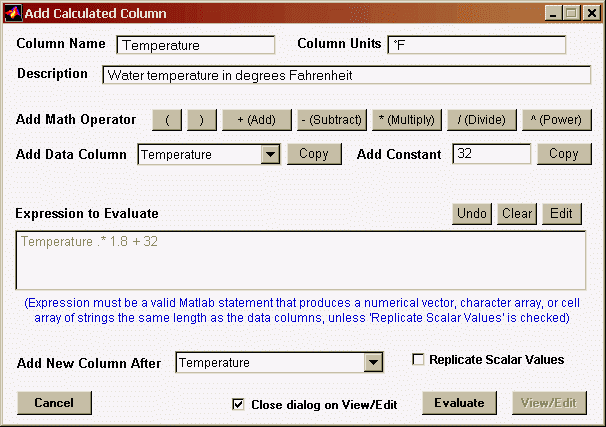
Task: Expand the Add New Column After dropdown
Action: point(373,363)
